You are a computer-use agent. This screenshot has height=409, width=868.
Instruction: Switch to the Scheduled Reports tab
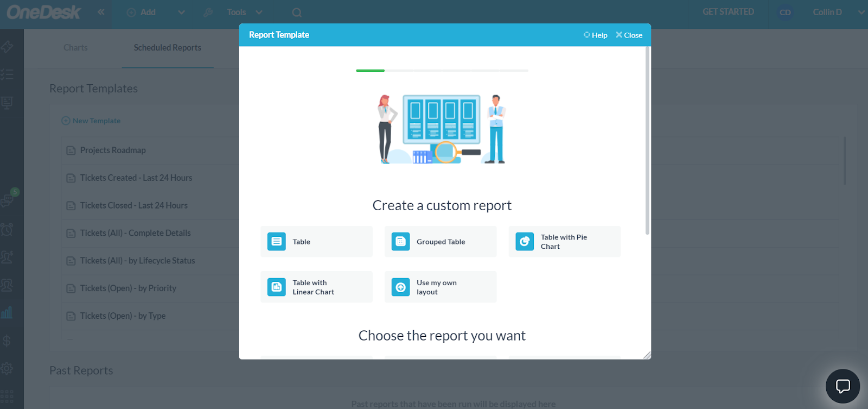pos(168,48)
